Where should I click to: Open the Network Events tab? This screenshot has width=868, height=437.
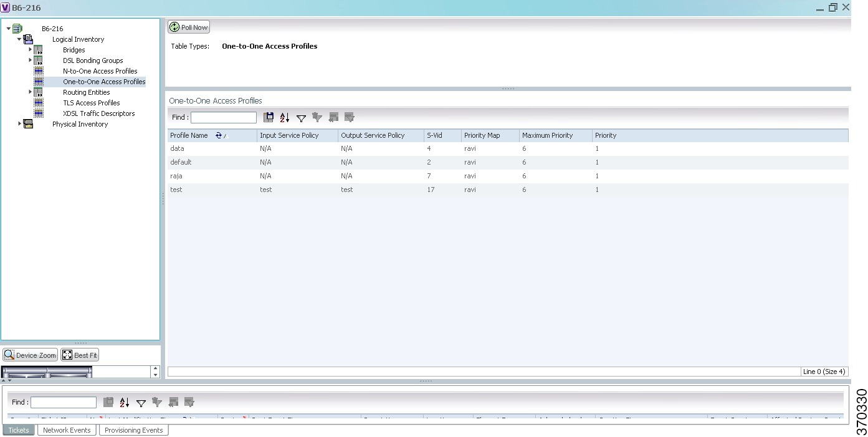[x=67, y=430]
